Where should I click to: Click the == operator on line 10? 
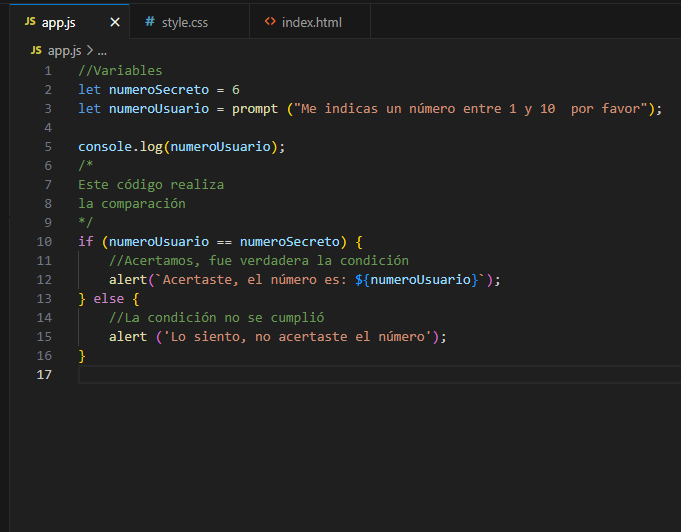click(x=224, y=241)
